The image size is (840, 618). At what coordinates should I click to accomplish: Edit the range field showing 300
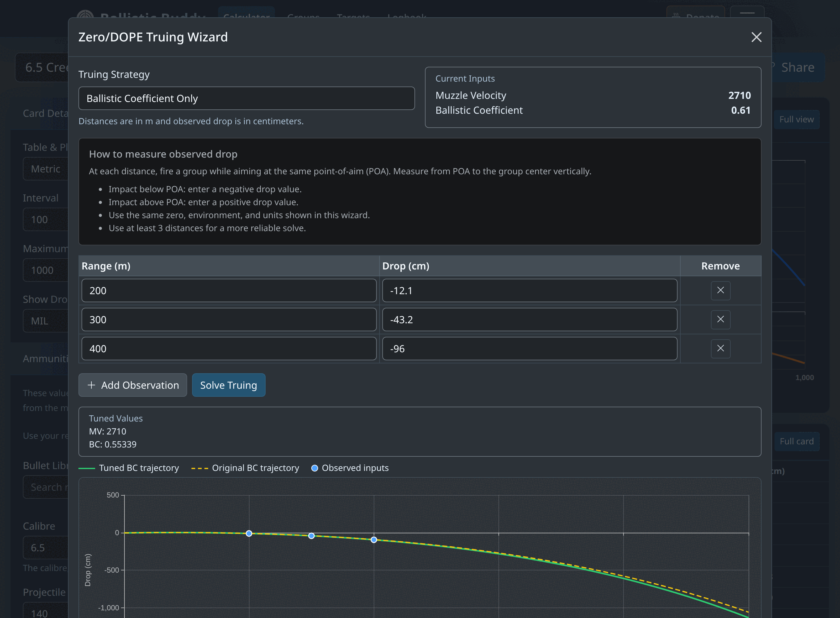pyautogui.click(x=229, y=320)
